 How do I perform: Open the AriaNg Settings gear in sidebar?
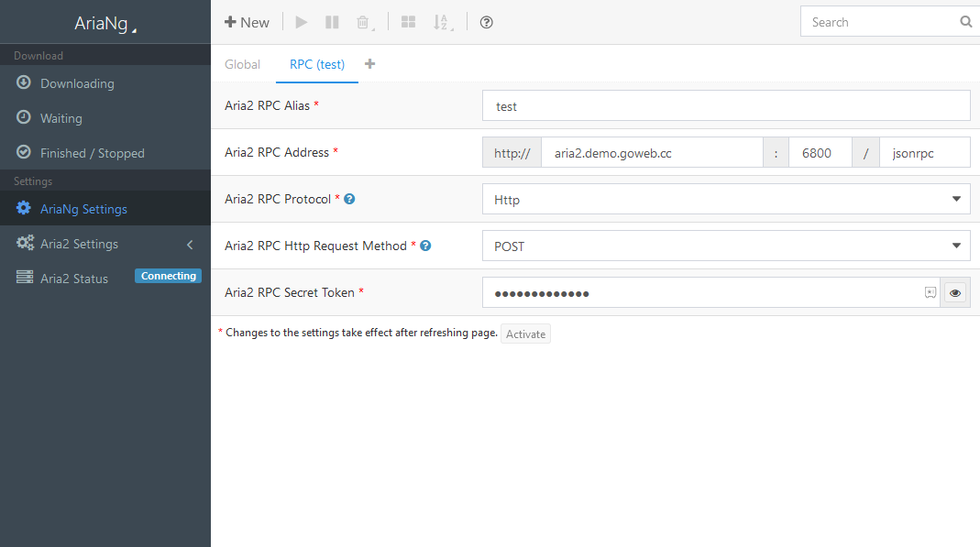27,208
